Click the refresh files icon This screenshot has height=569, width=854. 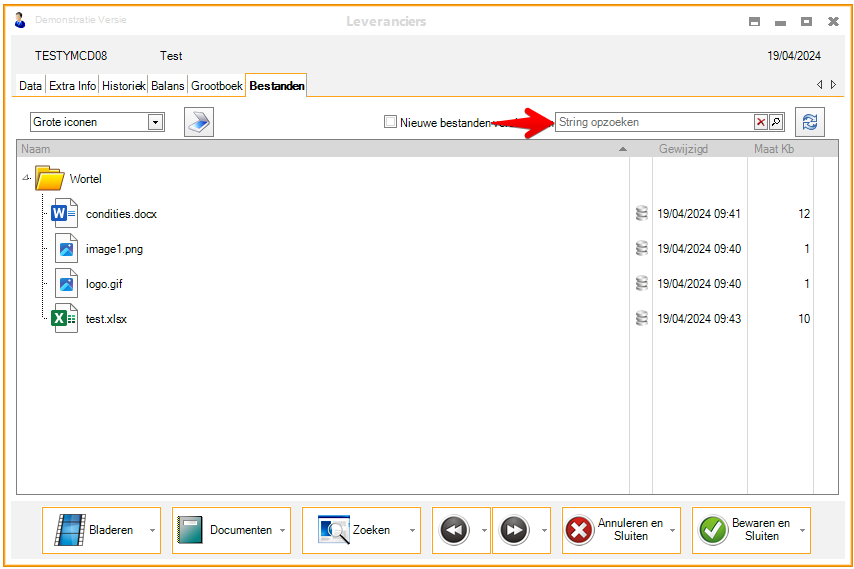coord(809,122)
